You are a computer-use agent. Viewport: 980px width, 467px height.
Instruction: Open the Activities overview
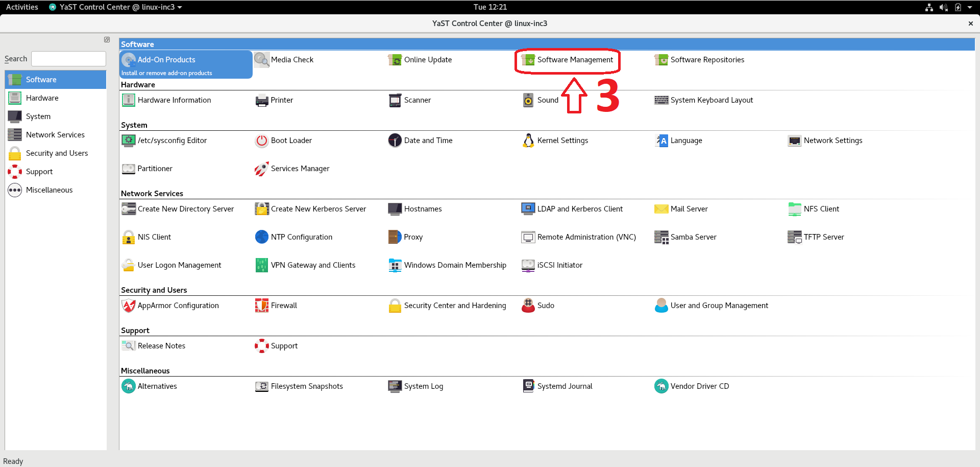click(x=22, y=7)
